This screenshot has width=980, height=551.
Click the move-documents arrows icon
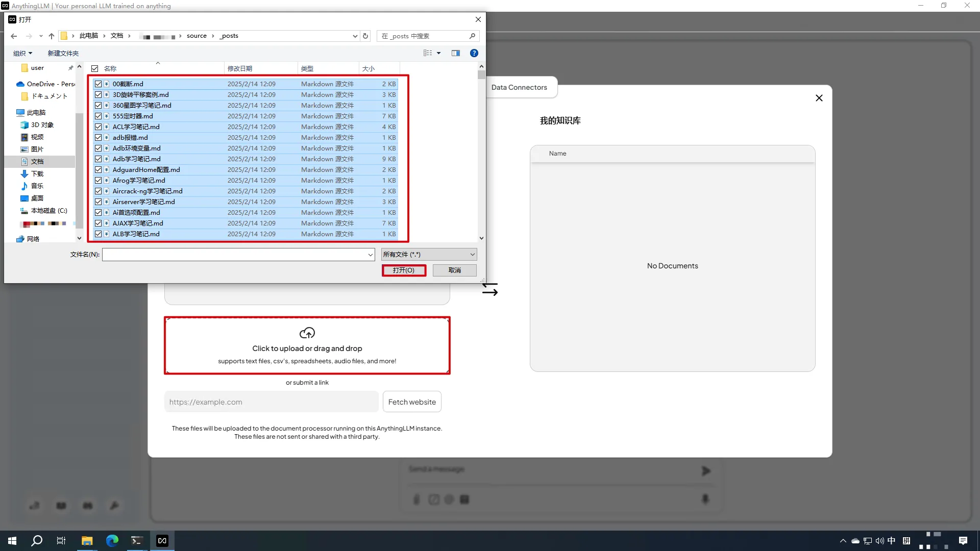[x=490, y=290]
